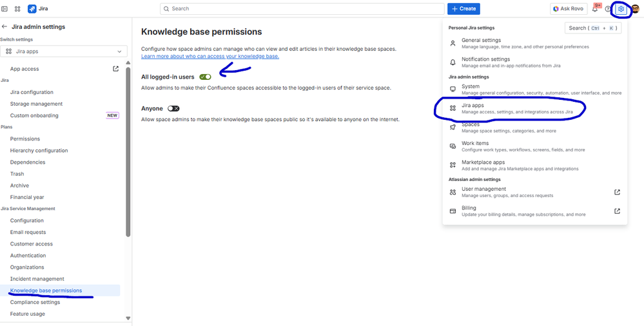Open settings gear icon
Image resolution: width=644 pixels, height=326 pixels.
click(x=621, y=8)
